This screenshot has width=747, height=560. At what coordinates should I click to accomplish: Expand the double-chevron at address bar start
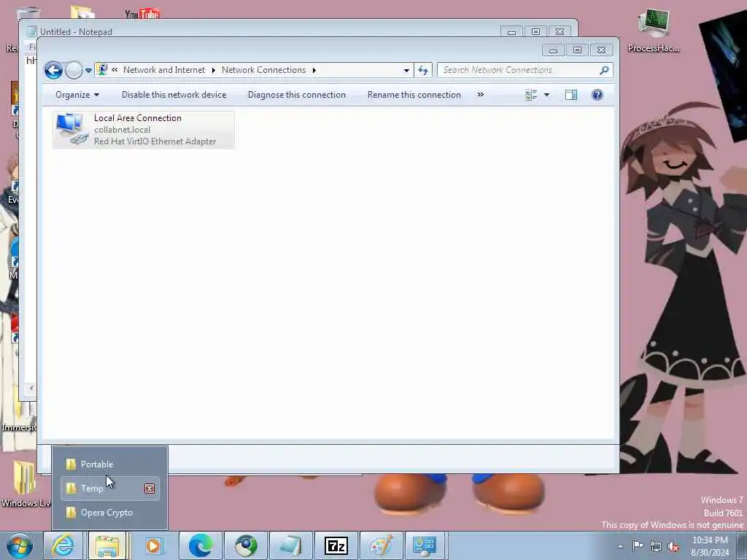point(115,70)
